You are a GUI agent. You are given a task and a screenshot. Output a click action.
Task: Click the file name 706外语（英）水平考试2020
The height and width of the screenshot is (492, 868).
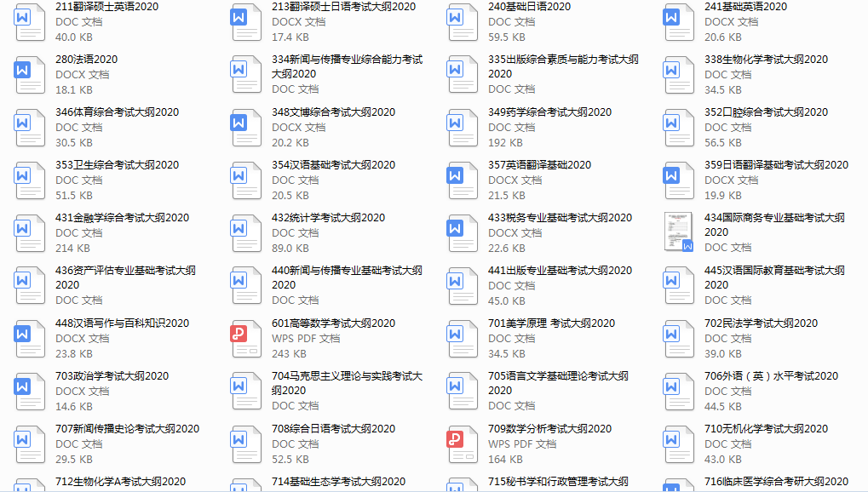click(x=771, y=376)
